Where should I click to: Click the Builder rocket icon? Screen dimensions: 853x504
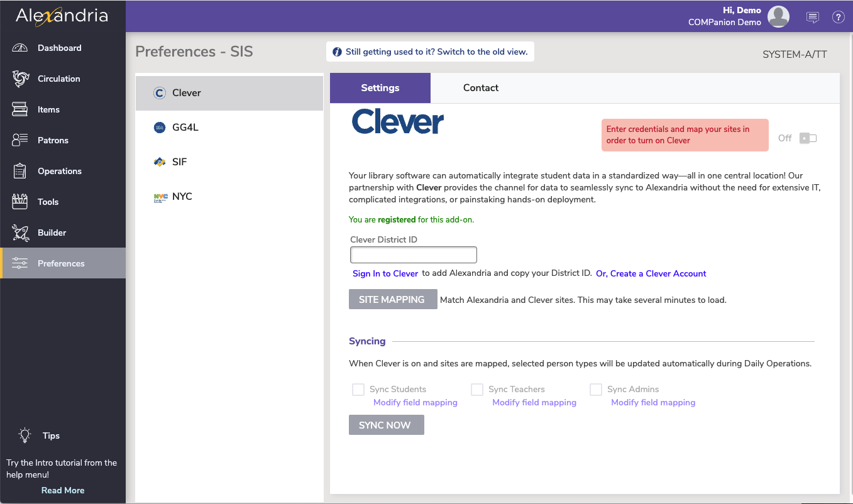(20, 233)
